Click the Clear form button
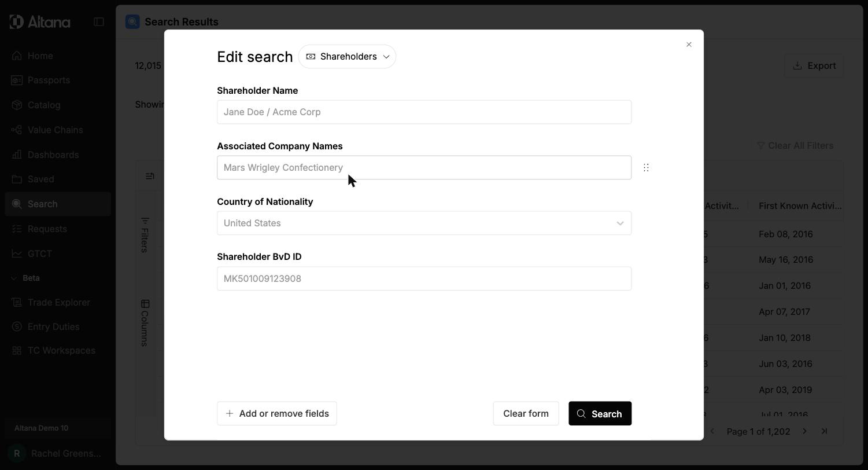 tap(526, 414)
